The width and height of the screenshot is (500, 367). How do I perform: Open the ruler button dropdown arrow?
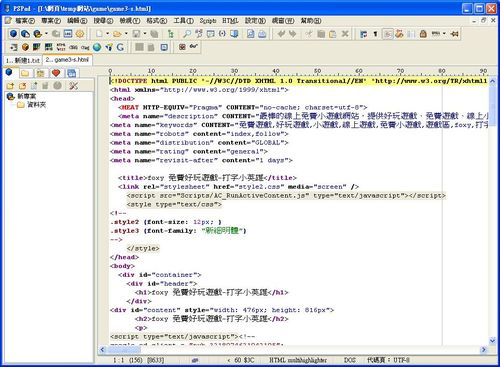(x=444, y=34)
